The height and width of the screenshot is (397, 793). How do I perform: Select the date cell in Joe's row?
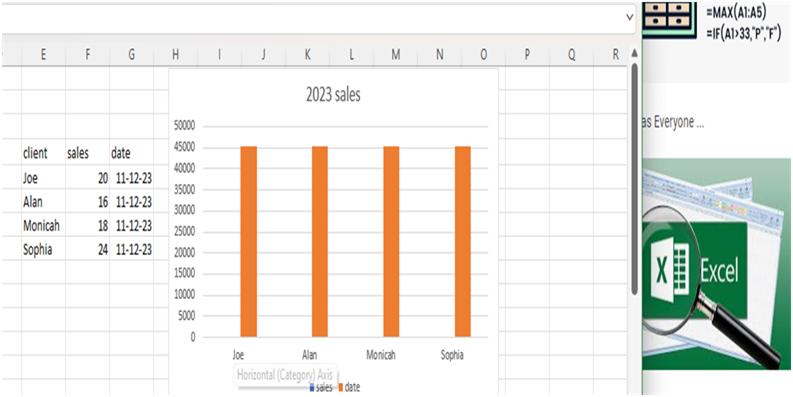point(131,178)
